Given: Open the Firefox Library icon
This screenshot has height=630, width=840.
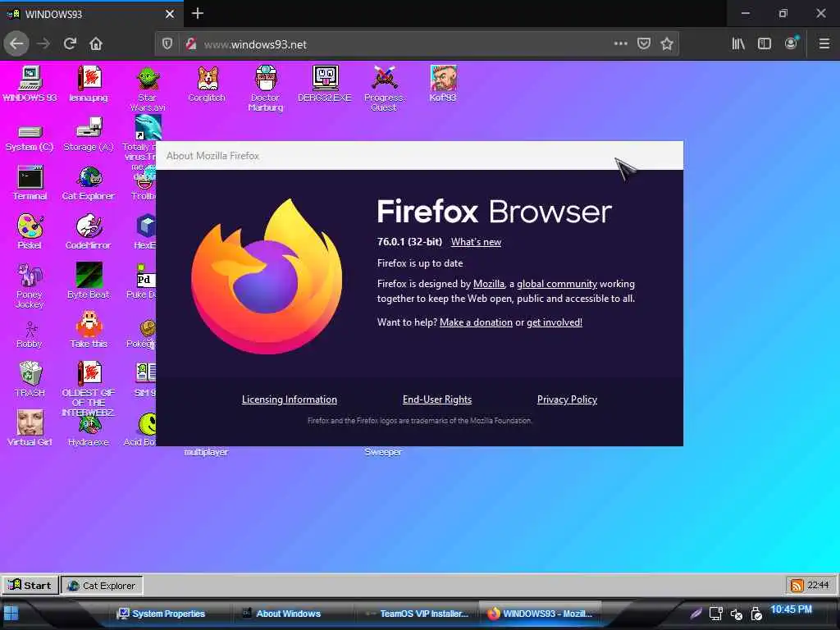Looking at the screenshot, I should pyautogui.click(x=738, y=43).
